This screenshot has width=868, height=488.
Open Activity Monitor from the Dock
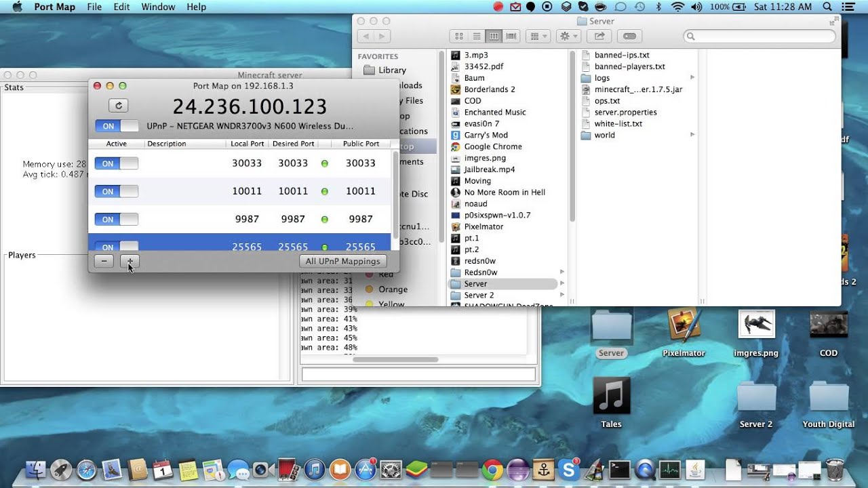click(x=670, y=470)
